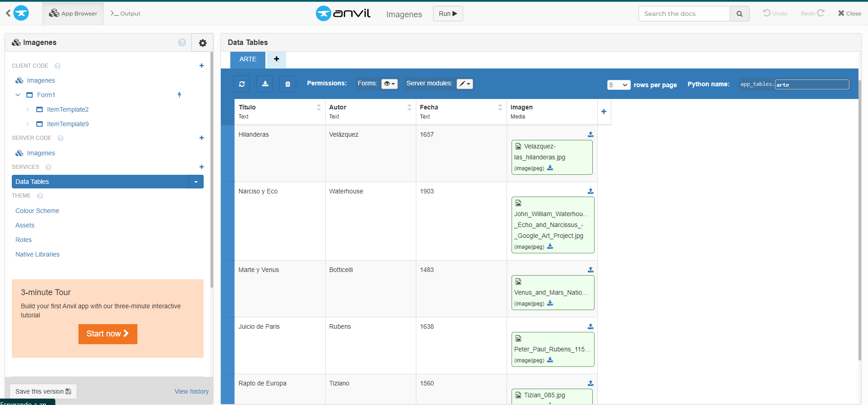Add a new column with the plus icon
The image size is (868, 405).
[x=604, y=112]
